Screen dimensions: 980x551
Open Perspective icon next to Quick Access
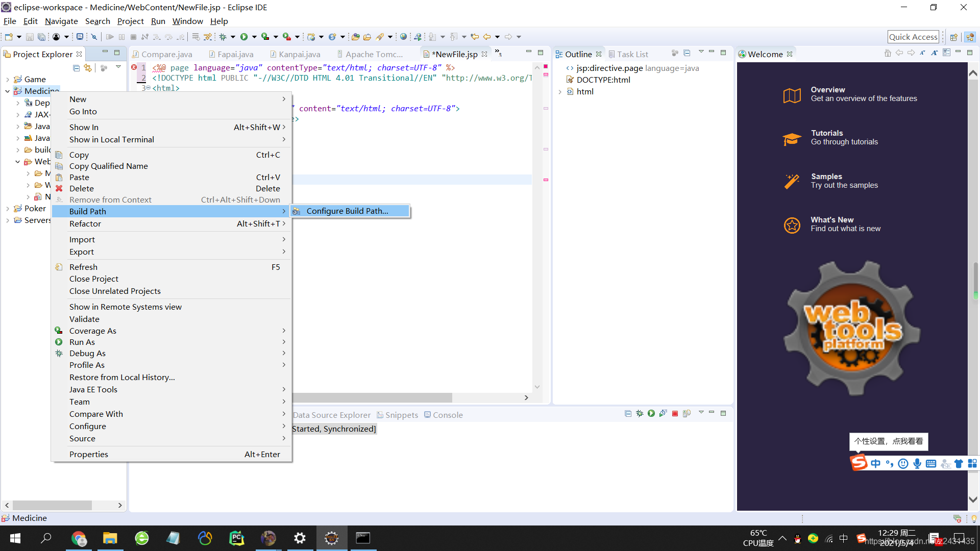click(953, 37)
